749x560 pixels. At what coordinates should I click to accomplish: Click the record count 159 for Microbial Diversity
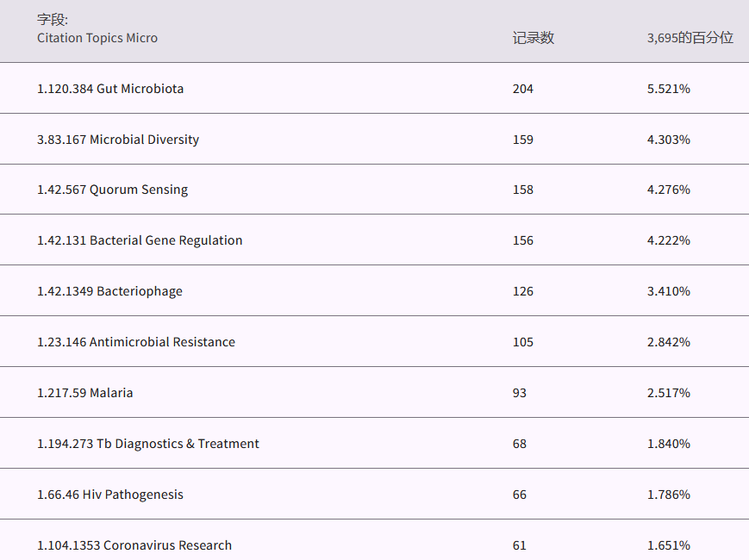pos(523,140)
